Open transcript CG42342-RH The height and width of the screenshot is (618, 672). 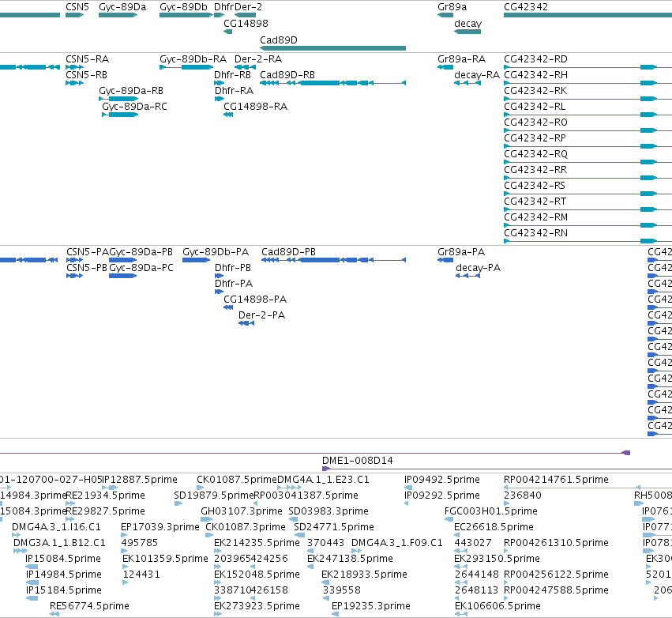535,75
